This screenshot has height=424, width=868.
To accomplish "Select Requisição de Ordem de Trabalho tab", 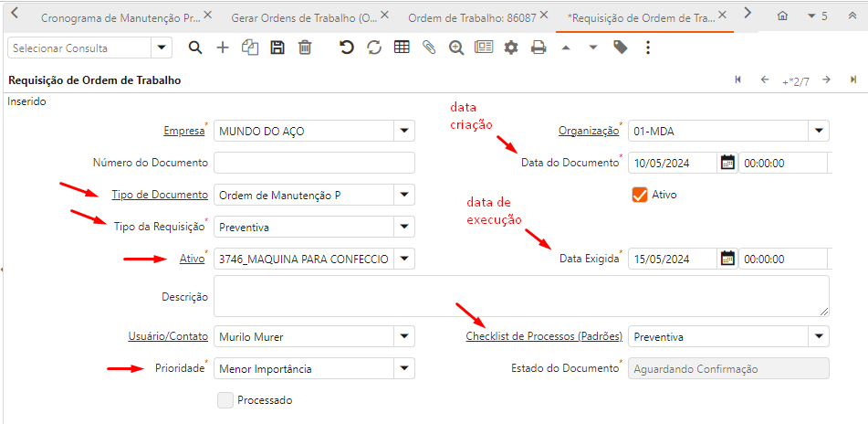I will [x=641, y=17].
